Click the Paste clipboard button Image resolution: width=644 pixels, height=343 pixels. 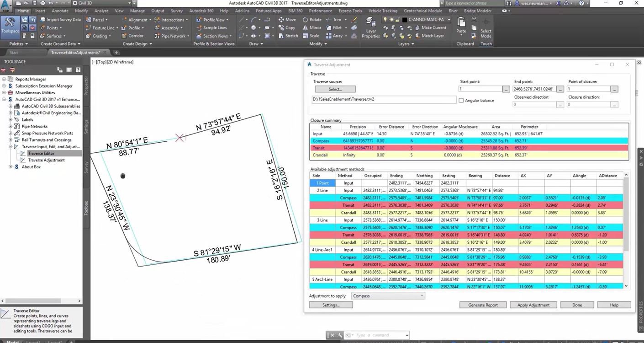pos(461,26)
